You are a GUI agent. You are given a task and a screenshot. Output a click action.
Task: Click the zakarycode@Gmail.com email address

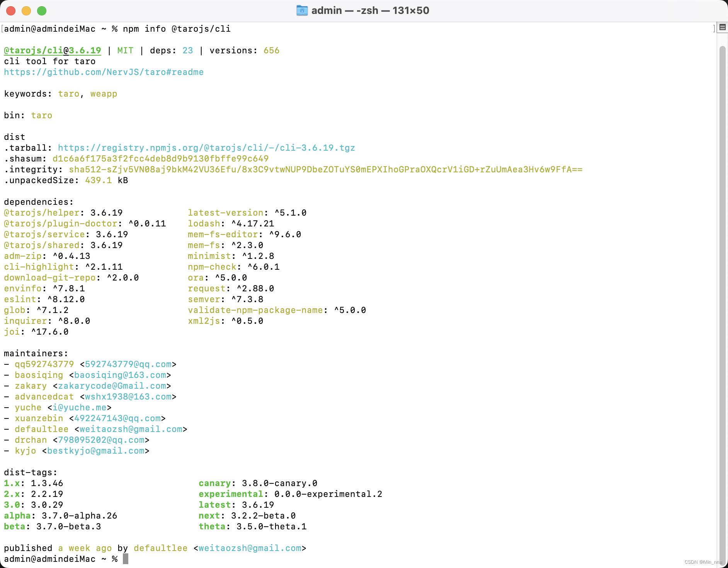coord(112,386)
